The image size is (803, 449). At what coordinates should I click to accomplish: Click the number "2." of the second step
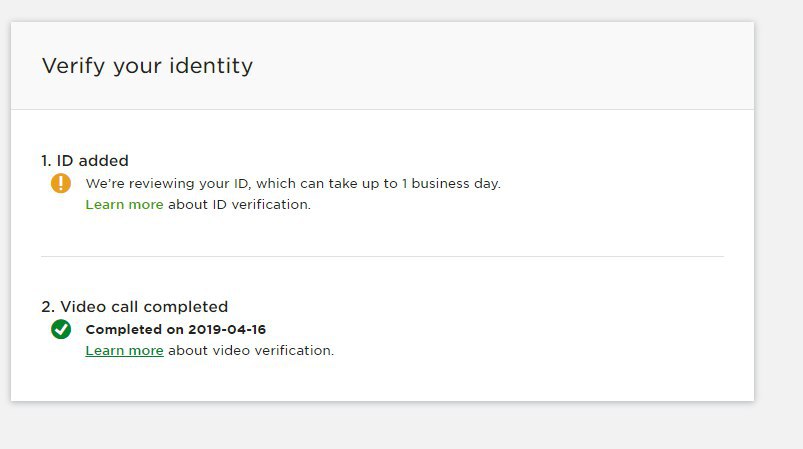[x=47, y=307]
